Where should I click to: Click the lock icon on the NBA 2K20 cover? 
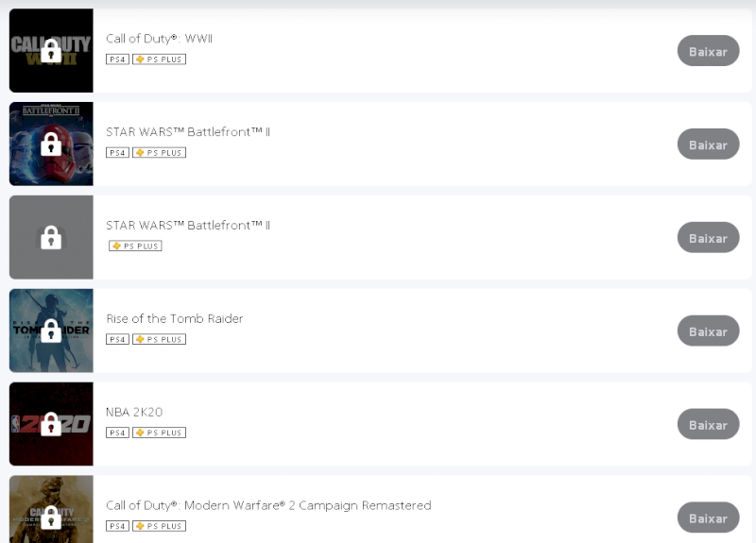point(51,425)
